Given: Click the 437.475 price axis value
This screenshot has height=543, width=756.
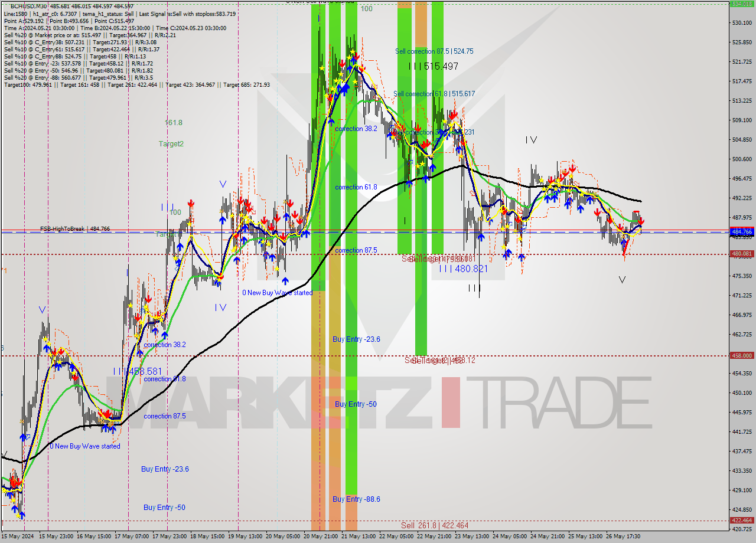Looking at the screenshot, I should 742,451.
